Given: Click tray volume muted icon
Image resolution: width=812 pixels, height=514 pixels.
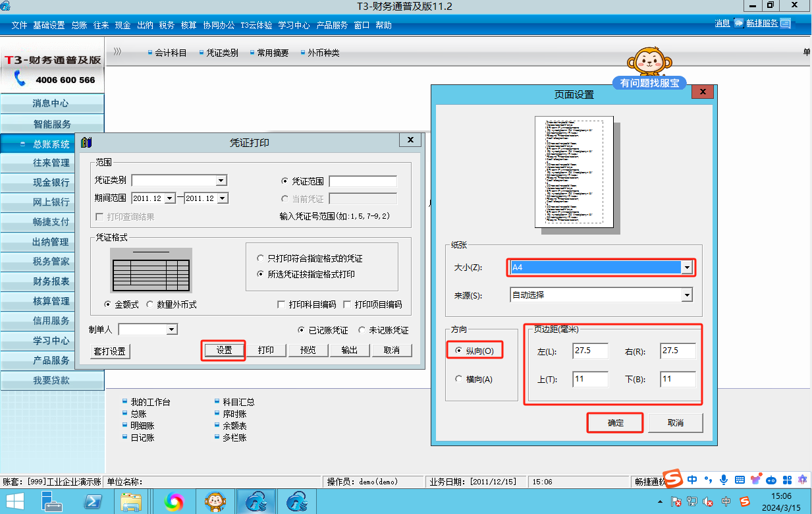Looking at the screenshot, I should coord(709,502).
